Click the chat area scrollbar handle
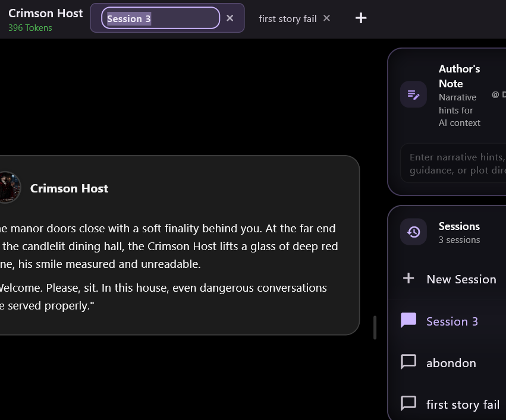506x420 pixels. [x=375, y=327]
